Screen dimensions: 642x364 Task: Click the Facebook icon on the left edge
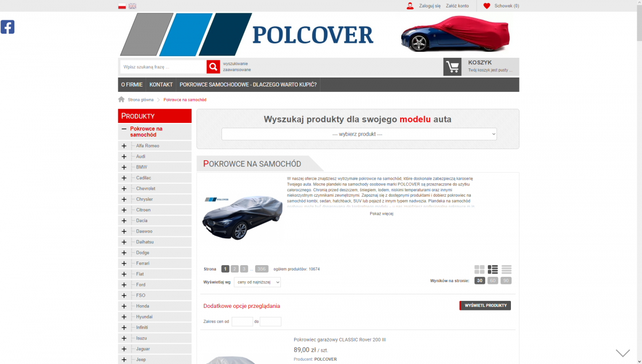pyautogui.click(x=7, y=27)
